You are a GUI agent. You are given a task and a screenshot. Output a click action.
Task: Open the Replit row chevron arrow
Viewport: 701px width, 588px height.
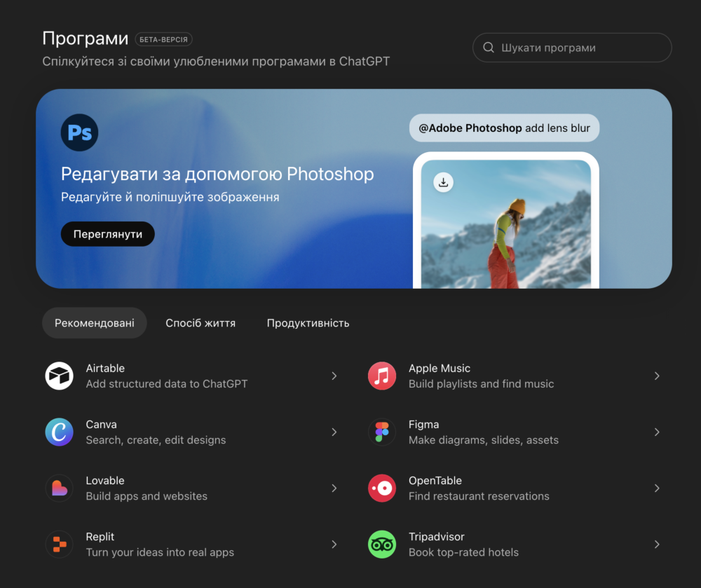pos(334,545)
